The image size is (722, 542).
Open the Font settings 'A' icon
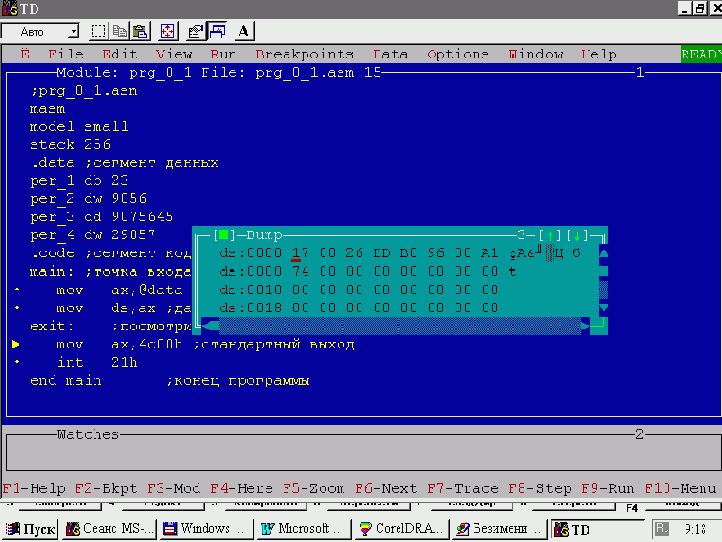(x=244, y=31)
